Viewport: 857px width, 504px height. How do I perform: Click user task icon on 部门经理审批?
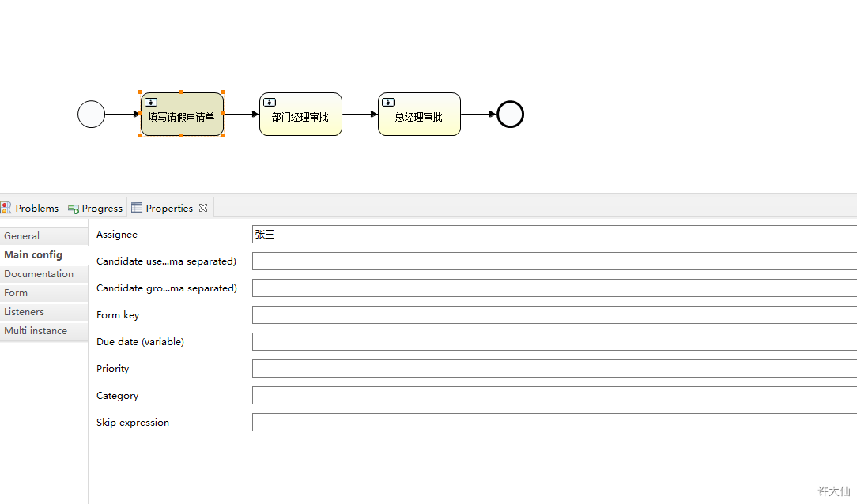click(270, 102)
